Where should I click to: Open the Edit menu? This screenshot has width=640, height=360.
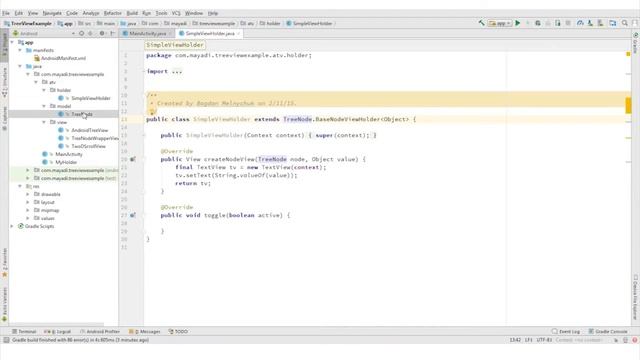click(19, 13)
